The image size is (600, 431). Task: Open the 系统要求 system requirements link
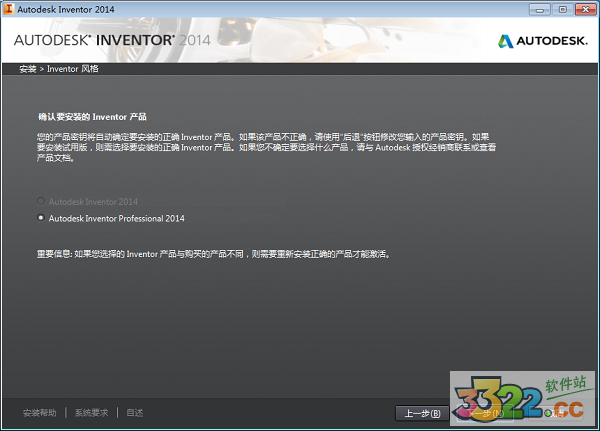click(x=91, y=413)
